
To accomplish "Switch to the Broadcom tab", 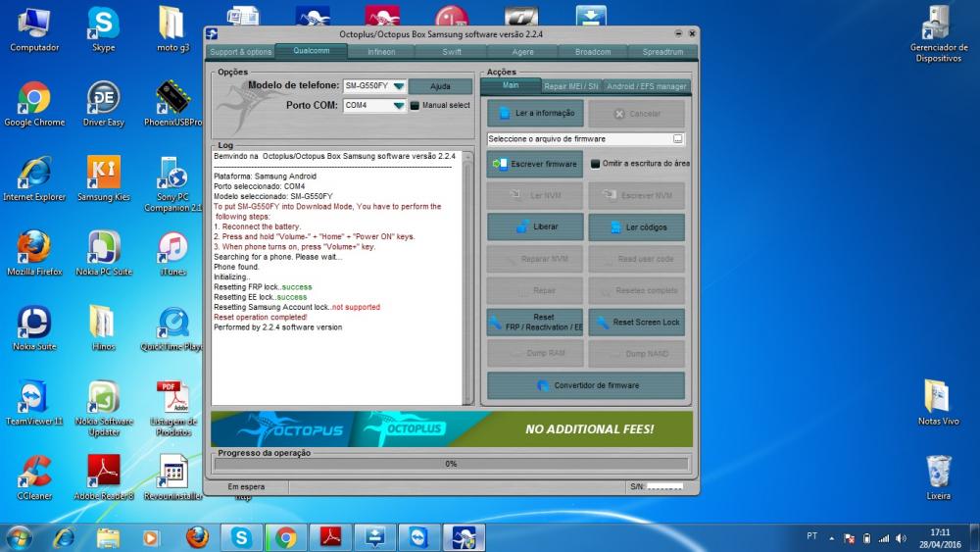I will (593, 52).
